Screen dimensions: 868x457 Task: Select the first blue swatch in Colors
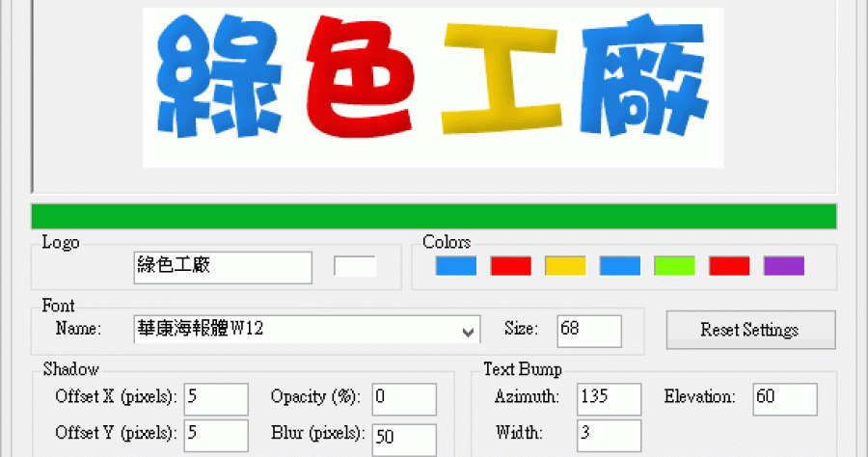pos(455,266)
